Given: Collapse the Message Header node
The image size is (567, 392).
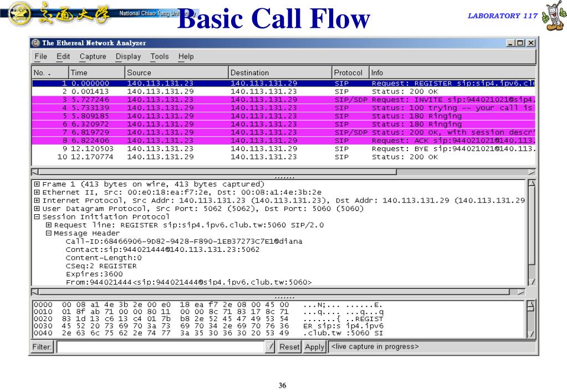Looking at the screenshot, I should click(48, 233).
